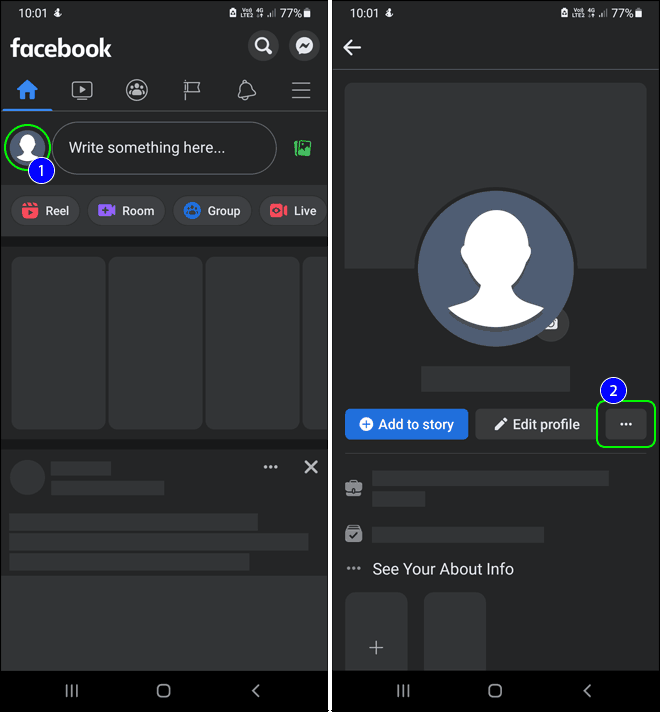Start a Room
The width and height of the screenshot is (660, 712).
coord(126,211)
